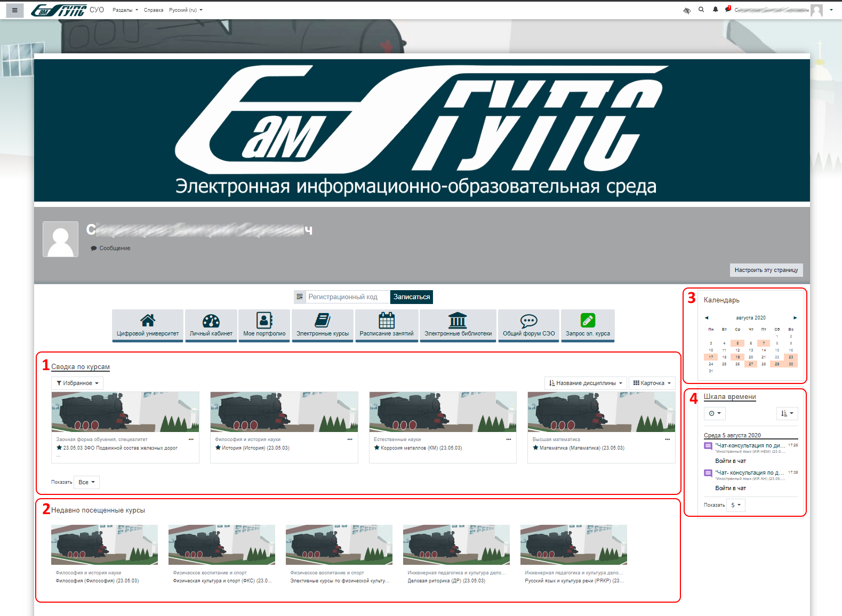Image resolution: width=842 pixels, height=616 pixels.
Task: Open the Справка menu item
Action: (154, 10)
